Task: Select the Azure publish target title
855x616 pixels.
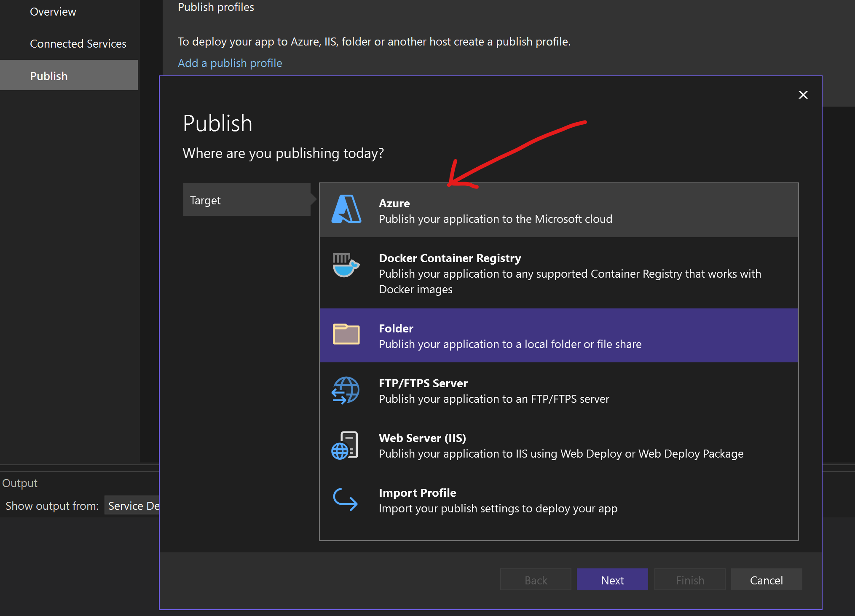Action: [394, 203]
